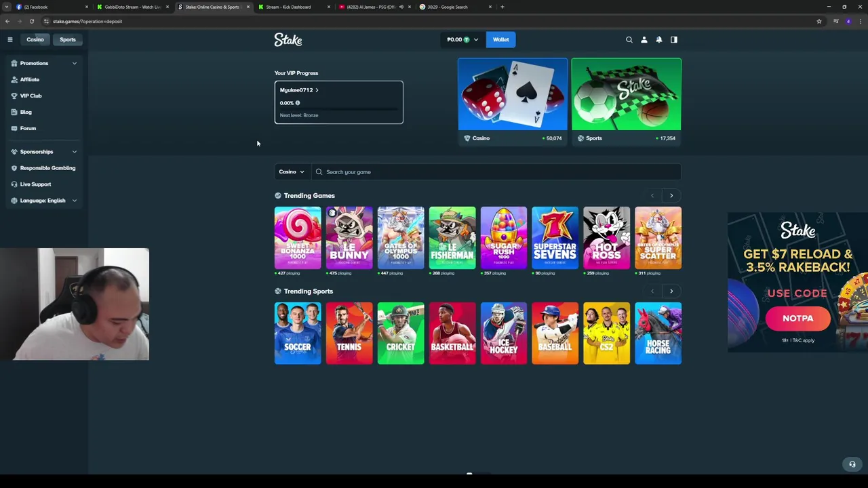Open Chrome three-dot menu
Image resolution: width=868 pixels, height=488 pixels.
pyautogui.click(x=860, y=21)
